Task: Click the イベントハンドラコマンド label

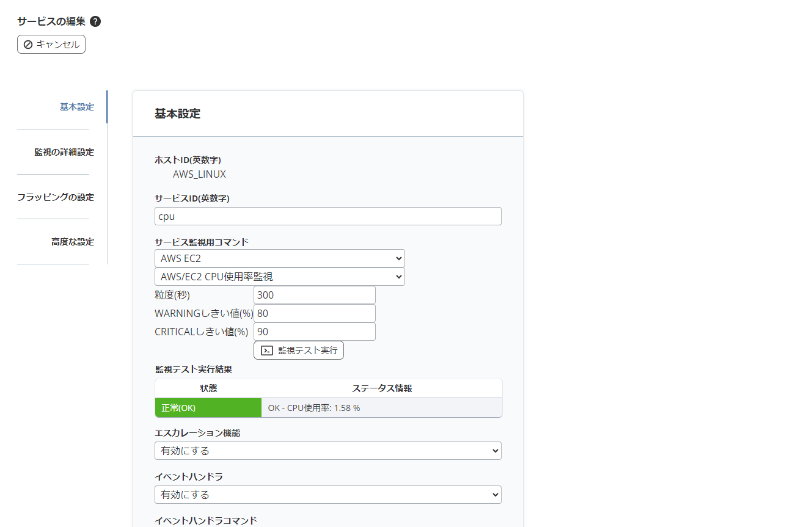Action: [x=206, y=520]
